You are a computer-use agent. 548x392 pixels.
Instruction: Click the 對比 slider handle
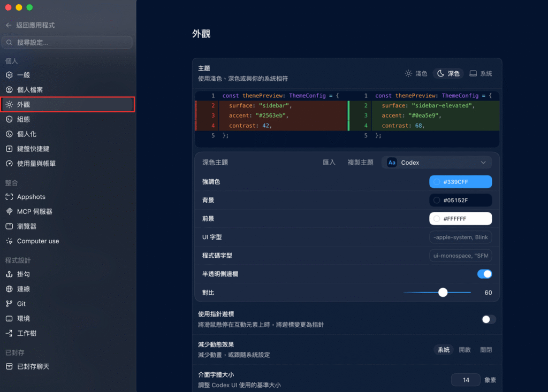(x=443, y=293)
